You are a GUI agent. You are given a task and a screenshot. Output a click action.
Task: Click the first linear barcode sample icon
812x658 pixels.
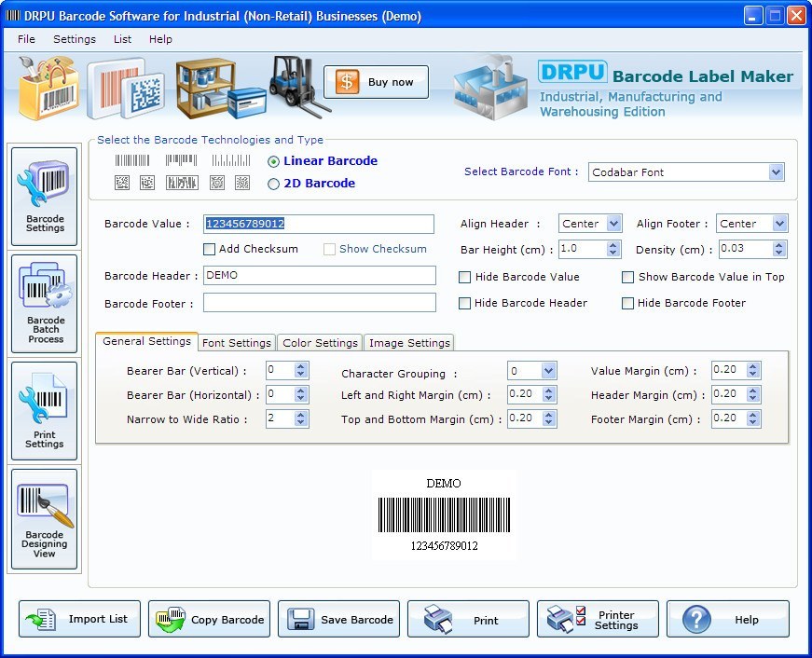[131, 160]
